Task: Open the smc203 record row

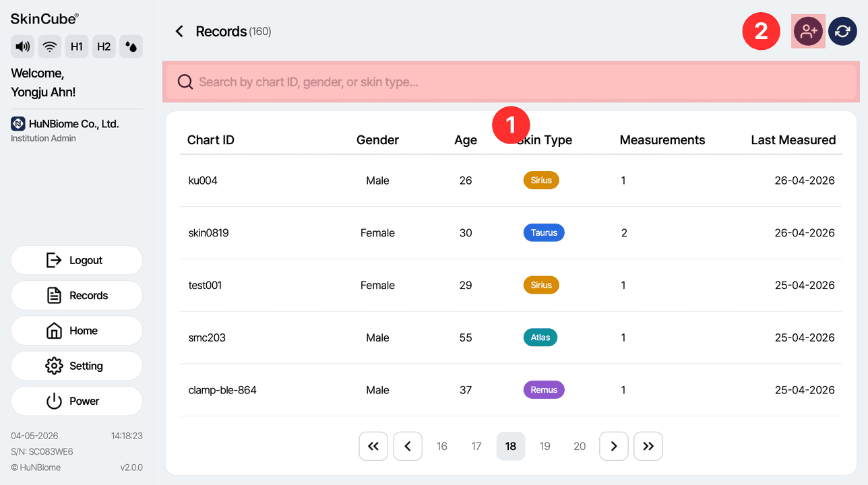Action: click(x=511, y=337)
